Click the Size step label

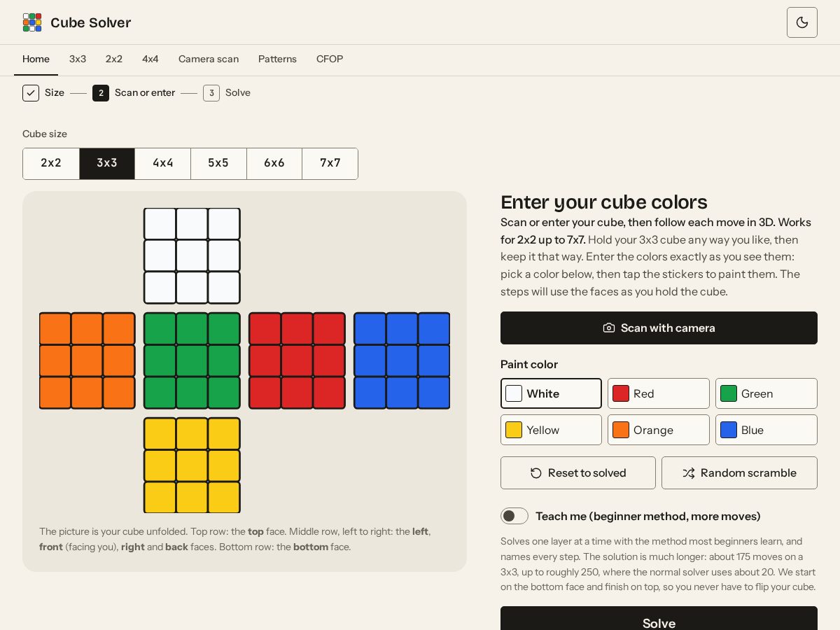point(55,93)
